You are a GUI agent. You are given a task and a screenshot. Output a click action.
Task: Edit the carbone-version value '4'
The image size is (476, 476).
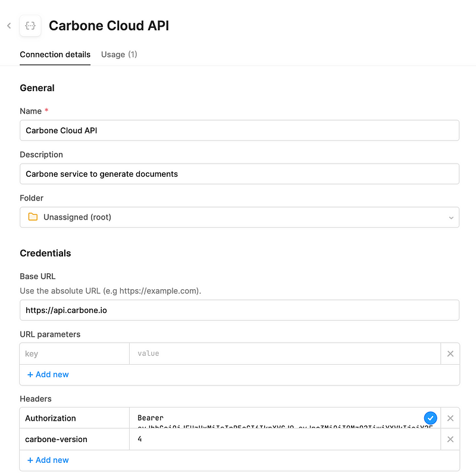285,439
